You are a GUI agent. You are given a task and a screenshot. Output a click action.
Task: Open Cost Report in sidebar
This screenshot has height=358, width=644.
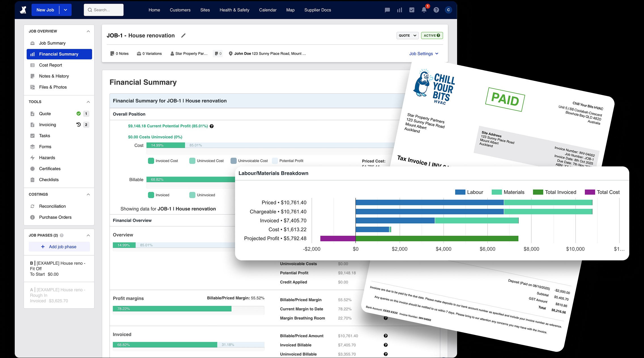point(59,65)
